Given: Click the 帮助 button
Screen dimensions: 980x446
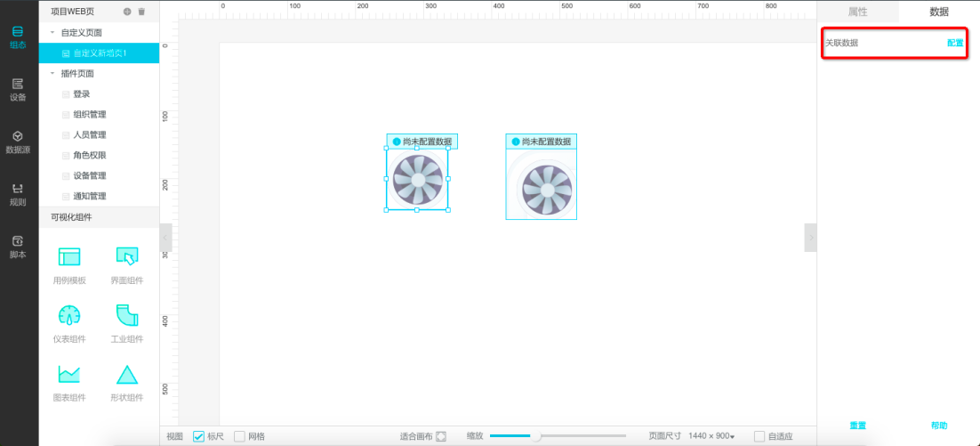Looking at the screenshot, I should click(x=939, y=426).
